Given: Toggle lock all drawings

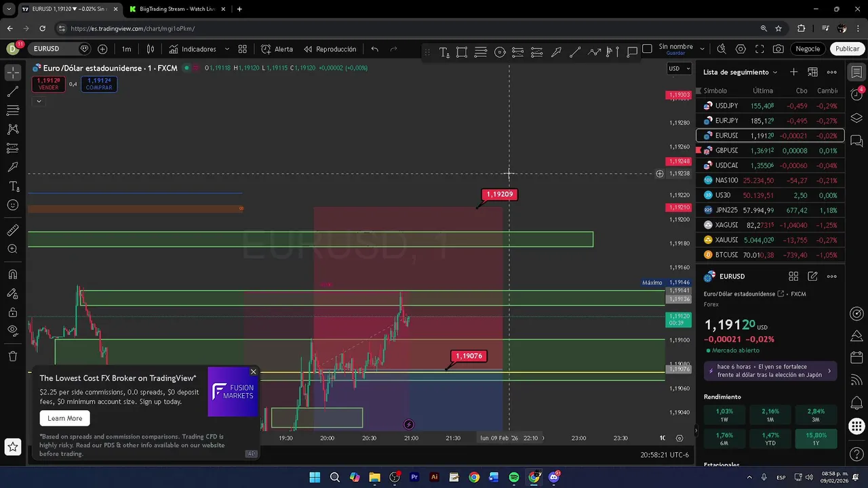Looking at the screenshot, I should (x=13, y=312).
